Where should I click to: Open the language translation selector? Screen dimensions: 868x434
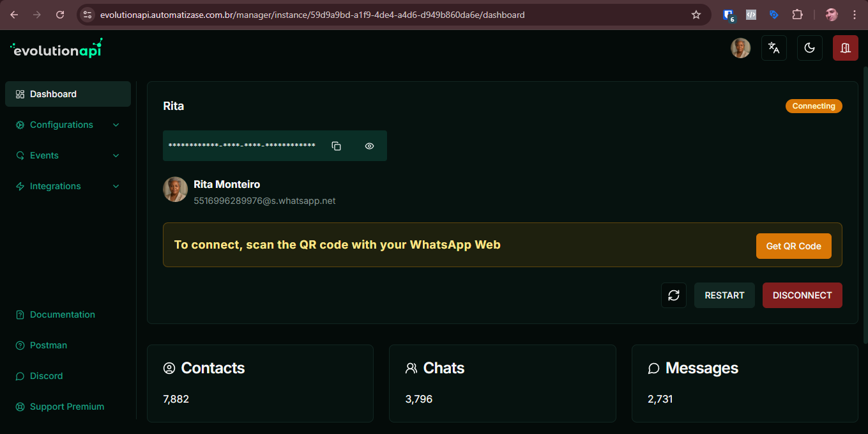(773, 48)
